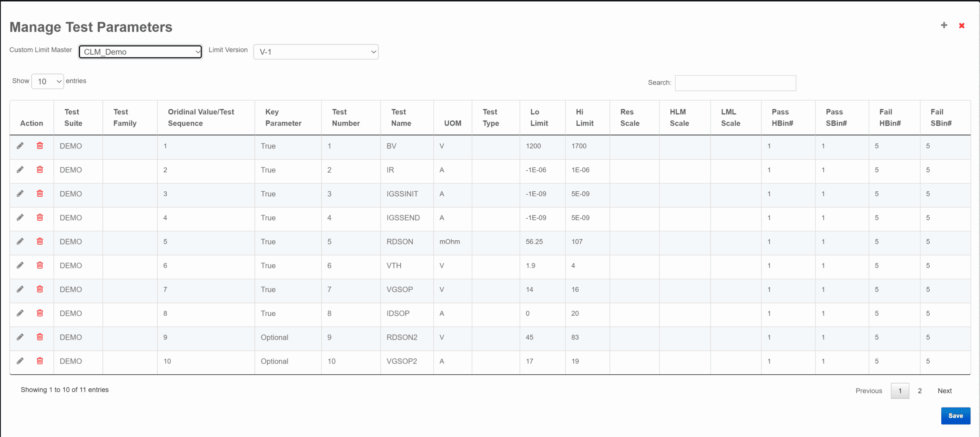Viewport: 980px width, 437px height.
Task: Sort by the Lo Limit column header
Action: click(539, 117)
